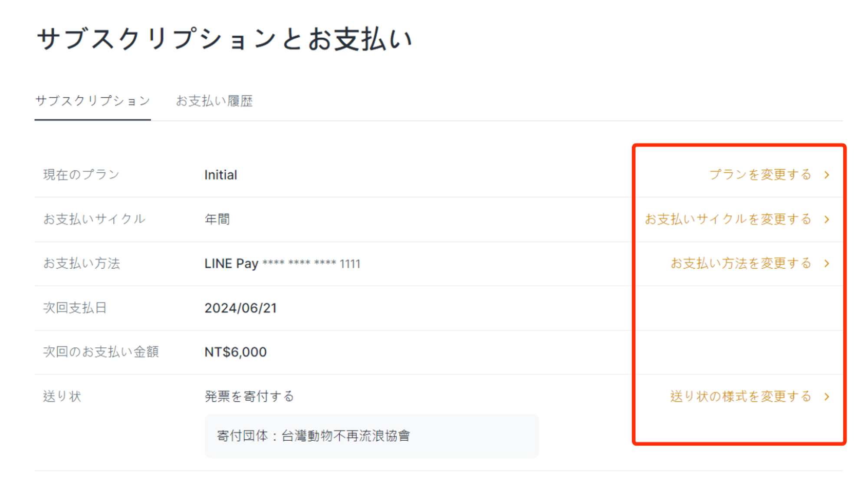Click chevron beside お支払いサイクルを変更する
Screen dimensions: 868x495
click(x=827, y=219)
